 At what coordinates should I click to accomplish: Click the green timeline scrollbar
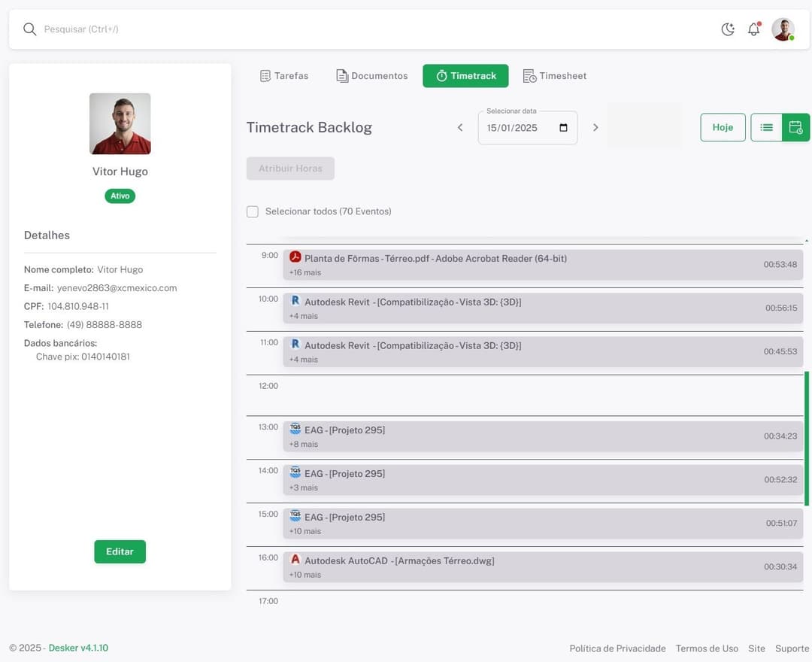(x=806, y=439)
